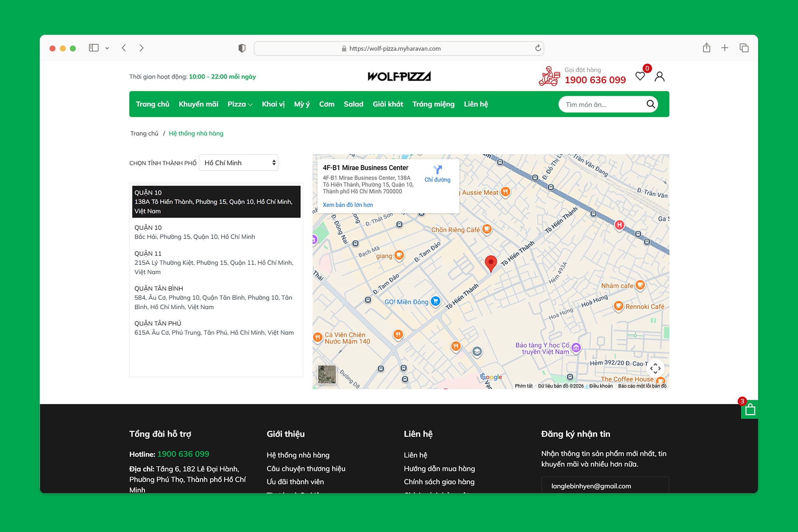The image size is (798, 532).
Task: Click the Chỉ đường directions icon
Action: 437,170
